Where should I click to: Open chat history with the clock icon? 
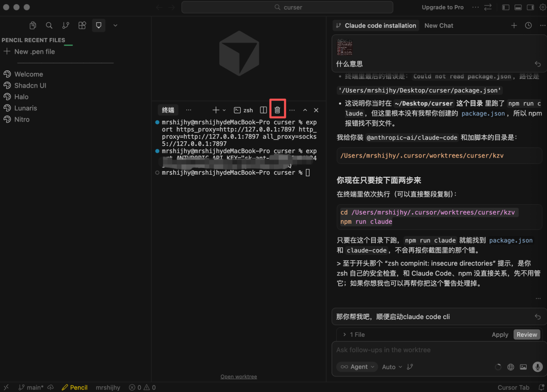click(528, 25)
